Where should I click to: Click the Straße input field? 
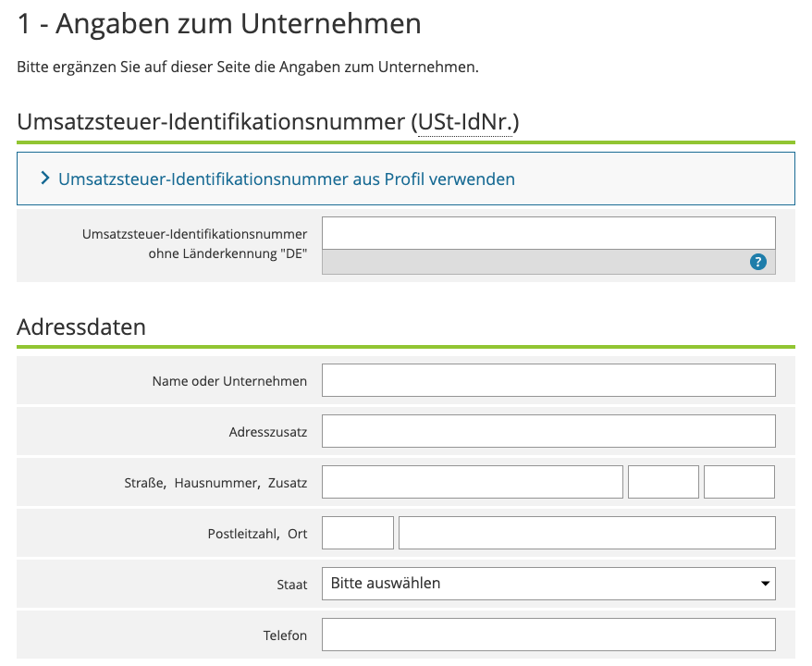(x=473, y=482)
